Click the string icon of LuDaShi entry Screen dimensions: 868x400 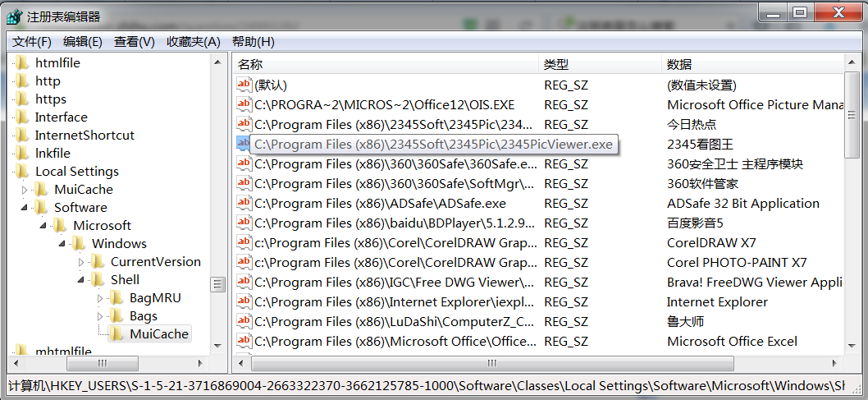coord(244,321)
